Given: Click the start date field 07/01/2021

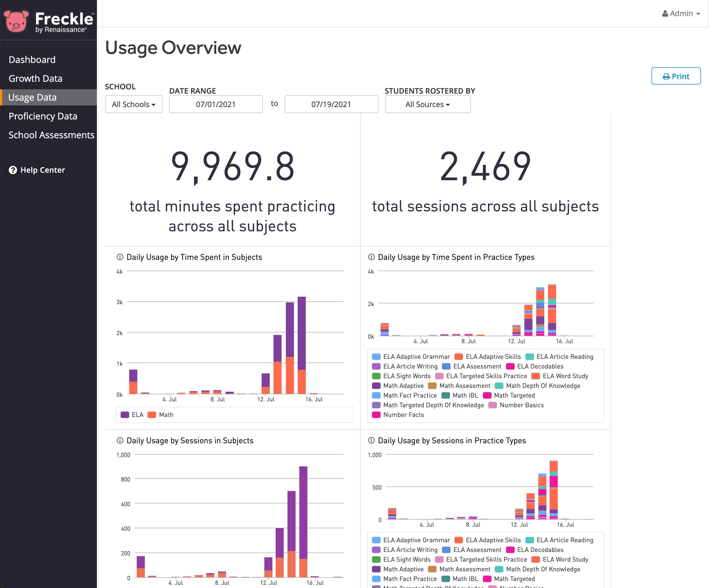Looking at the screenshot, I should point(216,104).
